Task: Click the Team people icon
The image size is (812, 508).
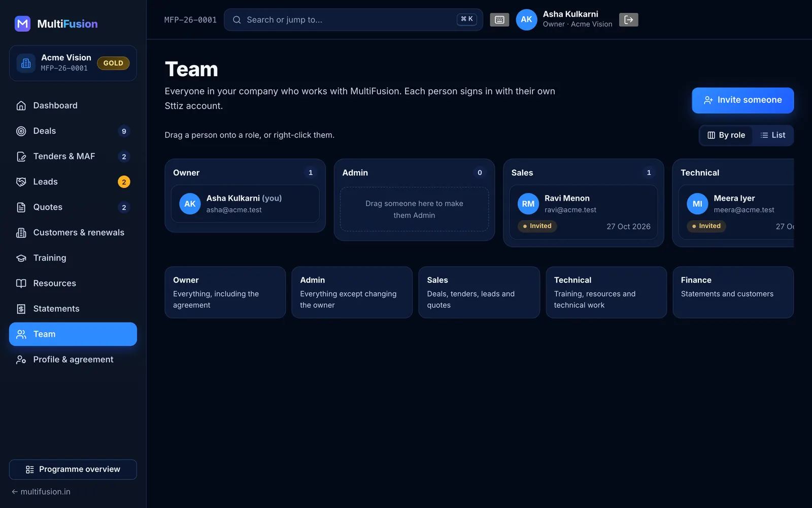Action: click(21, 334)
